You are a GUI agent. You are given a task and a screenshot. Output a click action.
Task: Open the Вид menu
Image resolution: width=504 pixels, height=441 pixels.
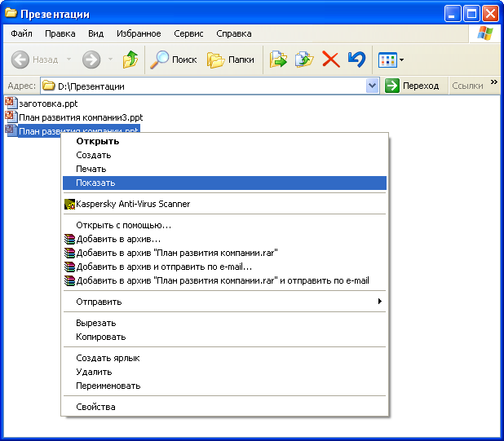coord(95,33)
